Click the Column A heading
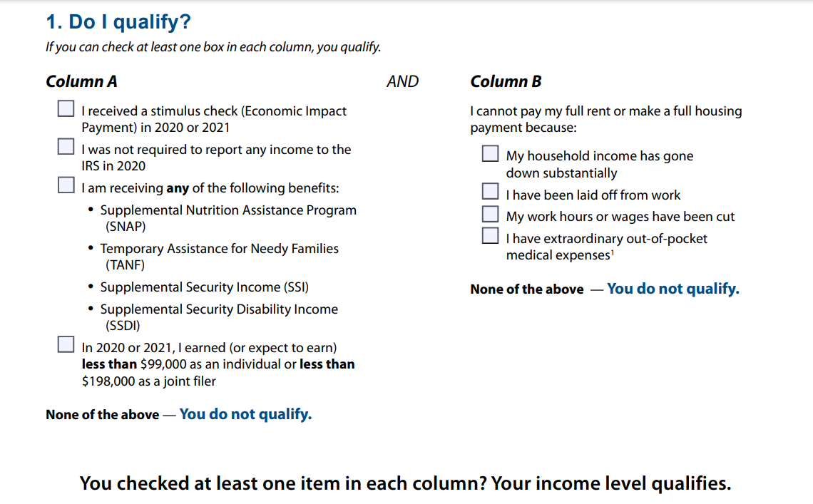Viewport: 813px width, 504px height. click(x=81, y=81)
